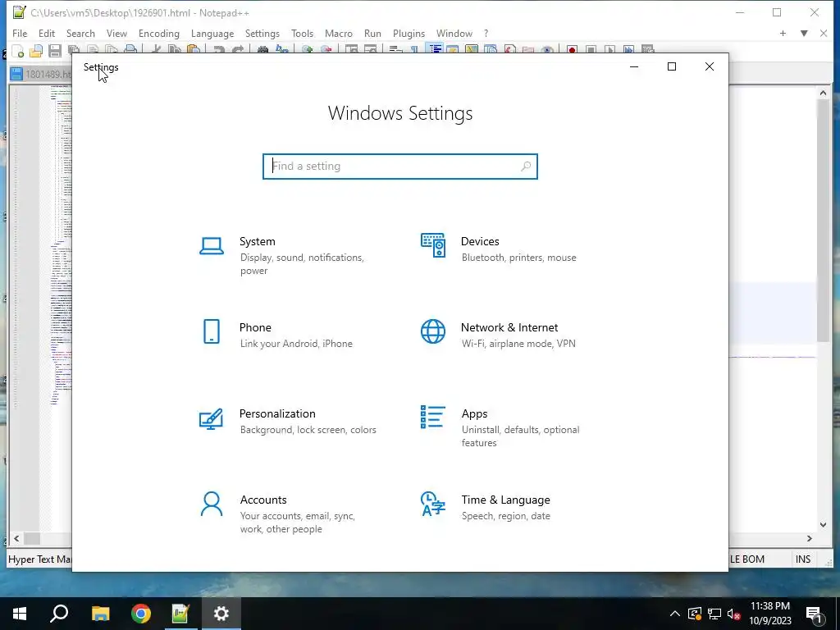Open Run menu in Notepad++

372,33
